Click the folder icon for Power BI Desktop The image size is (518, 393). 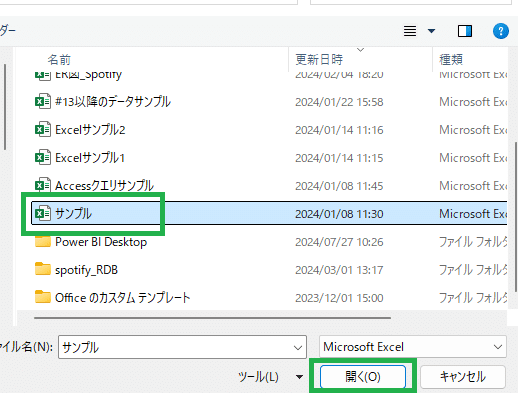pos(43,241)
